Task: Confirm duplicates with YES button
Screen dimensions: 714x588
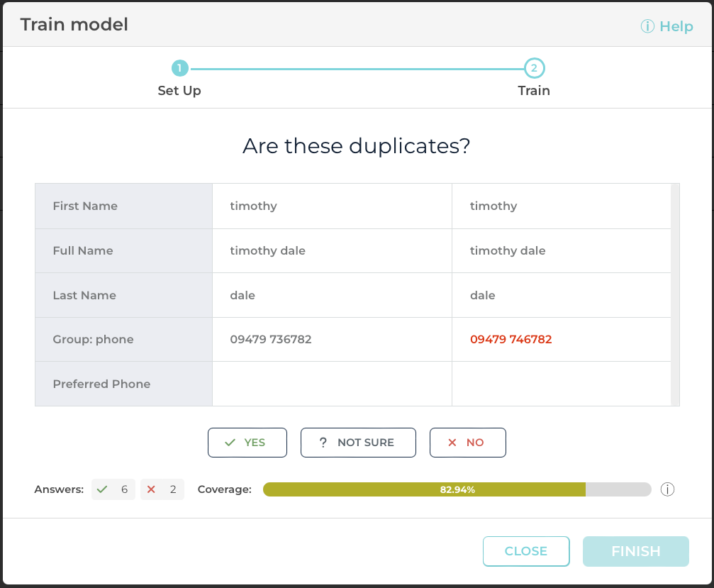Action: click(x=247, y=443)
